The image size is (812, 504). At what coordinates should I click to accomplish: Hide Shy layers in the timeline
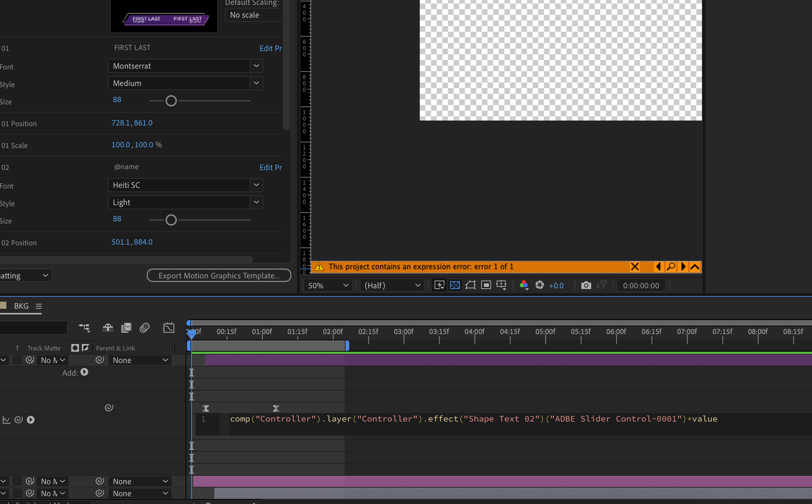108,328
